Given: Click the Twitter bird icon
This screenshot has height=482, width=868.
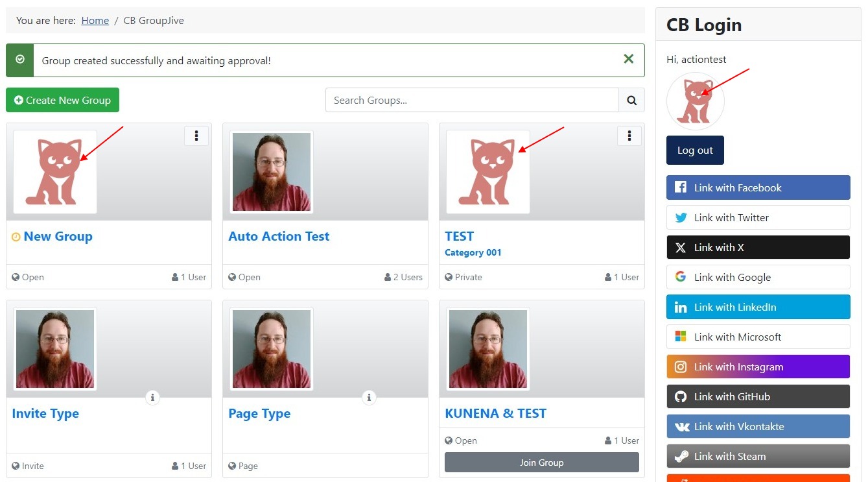Looking at the screenshot, I should coord(681,217).
